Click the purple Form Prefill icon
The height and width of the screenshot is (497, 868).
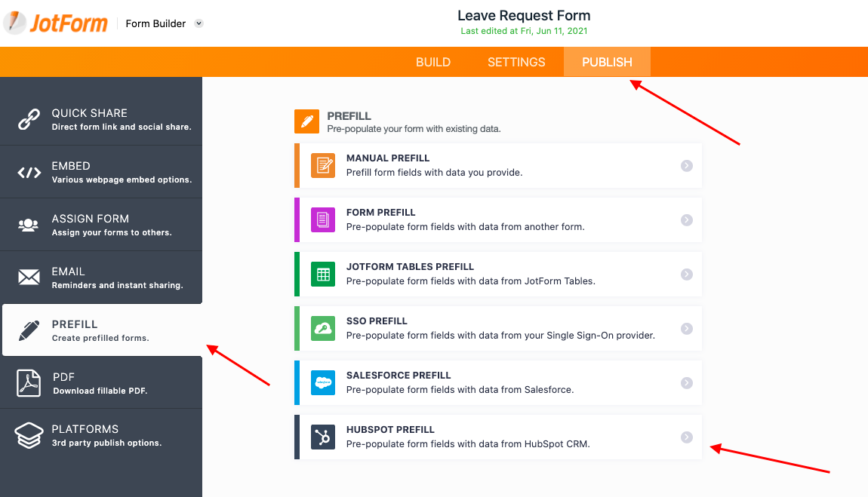coord(323,220)
